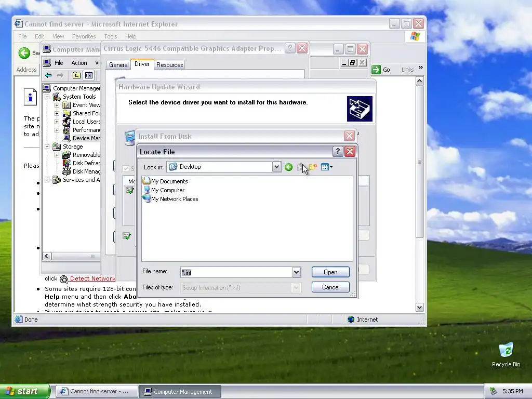Open the View menu icon in Locate File
Image resolution: width=532 pixels, height=399 pixels.
click(x=326, y=167)
